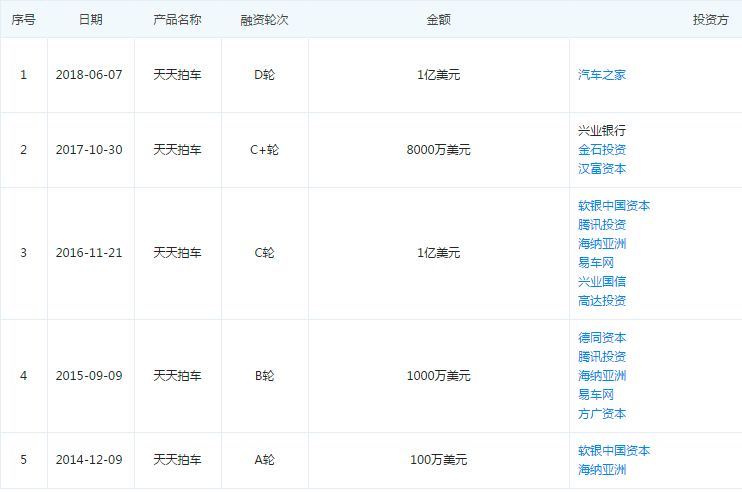Open the 德同资本 investor link
This screenshot has width=742, height=492.
601,338
